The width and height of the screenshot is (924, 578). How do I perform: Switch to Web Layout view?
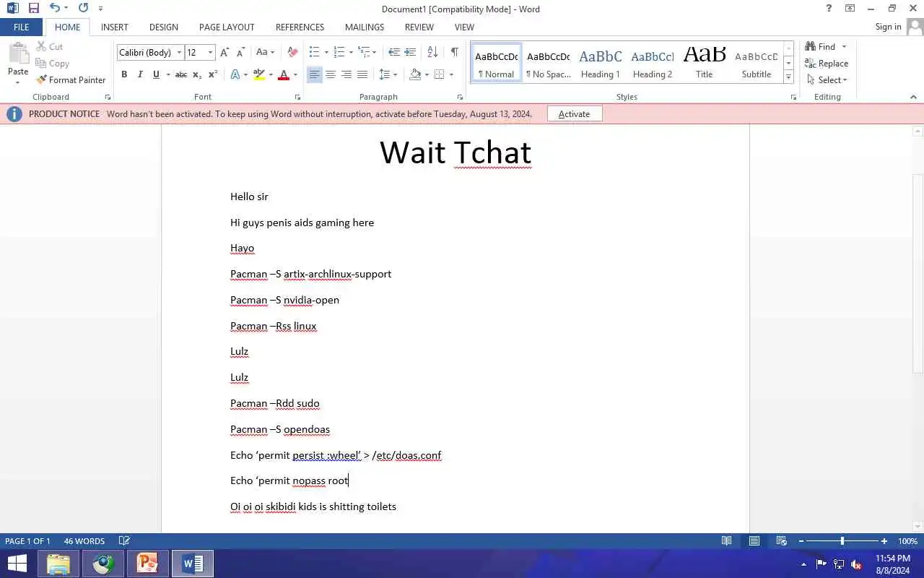781,541
